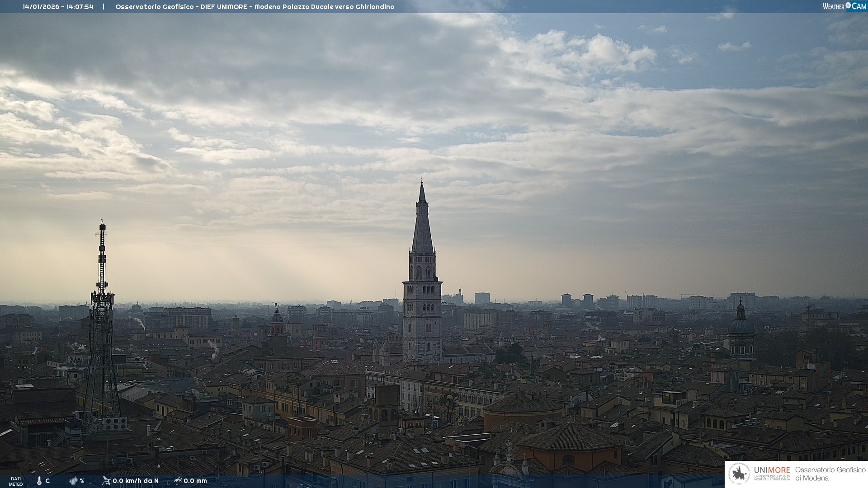
Task: Click the metal antenna tower on left
Action: pyautogui.click(x=102, y=316)
